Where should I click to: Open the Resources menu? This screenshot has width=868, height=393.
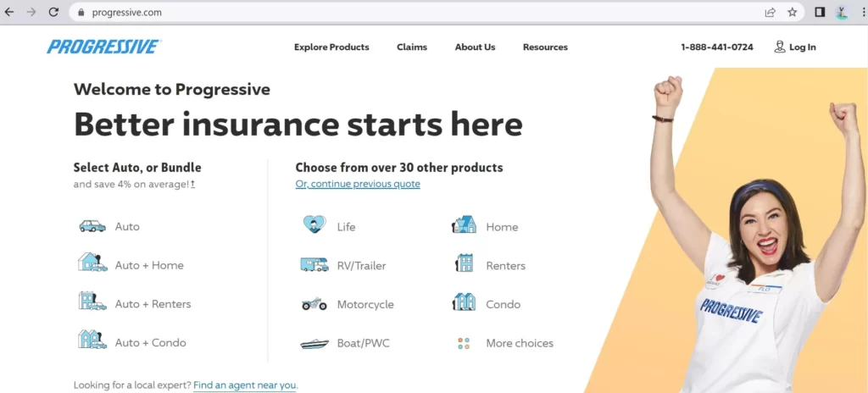[x=545, y=47]
